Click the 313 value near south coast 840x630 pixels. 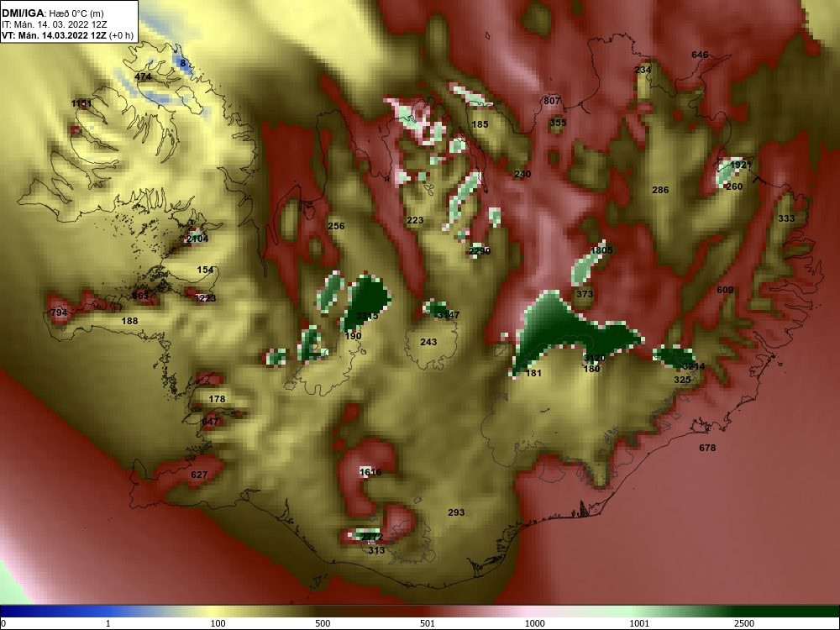[376, 550]
